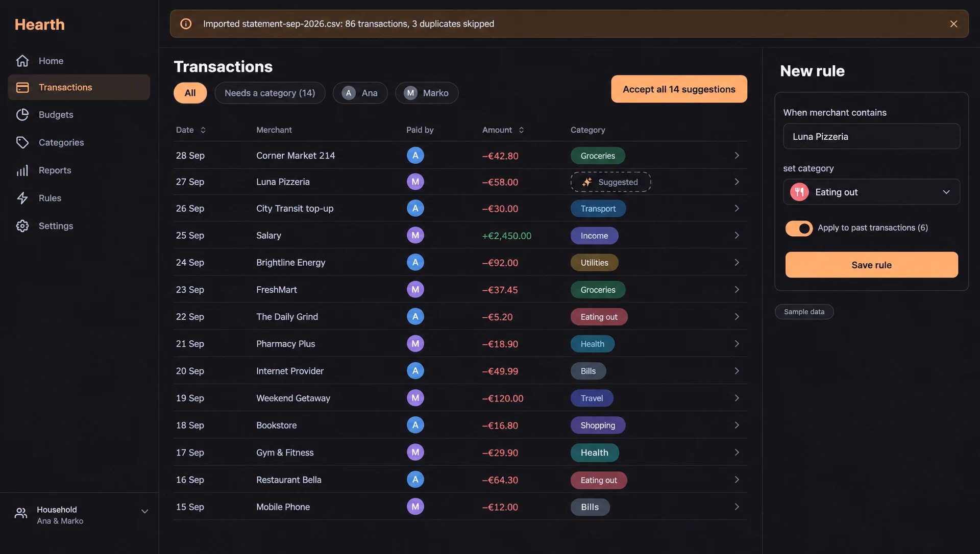
Task: Click the Reports bar chart icon
Action: pos(22,170)
